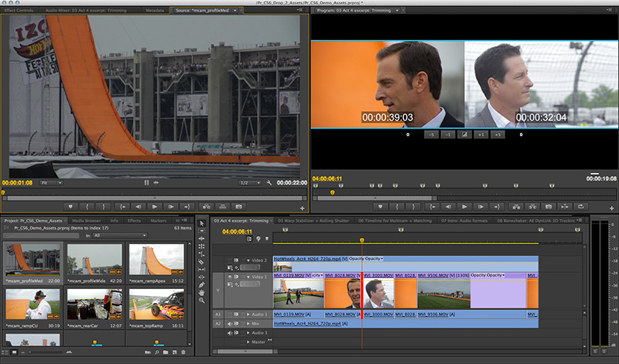The image size is (619, 364).
Task: Trim forward with the +5 button
Action: click(498, 134)
